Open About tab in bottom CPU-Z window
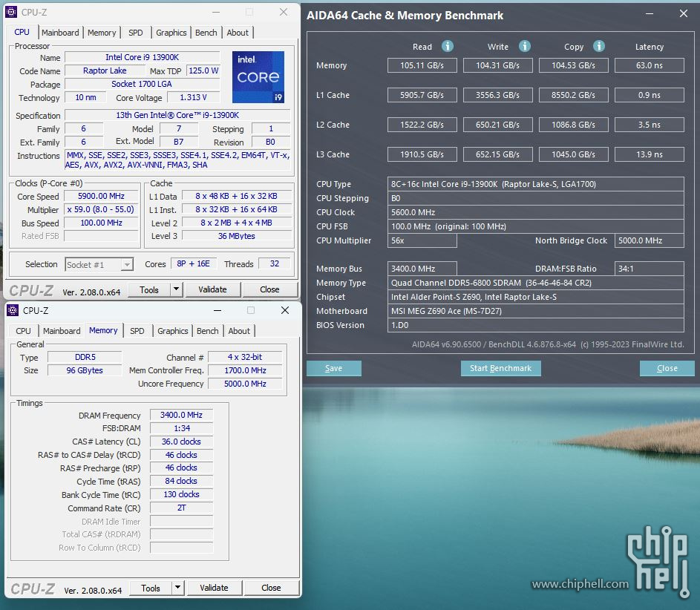This screenshot has height=610, width=700. coord(239,331)
